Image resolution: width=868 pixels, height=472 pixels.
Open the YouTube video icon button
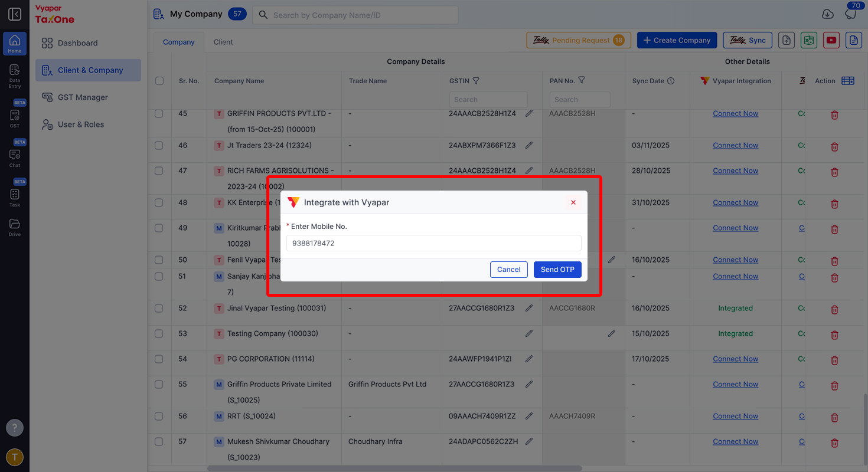(x=831, y=40)
